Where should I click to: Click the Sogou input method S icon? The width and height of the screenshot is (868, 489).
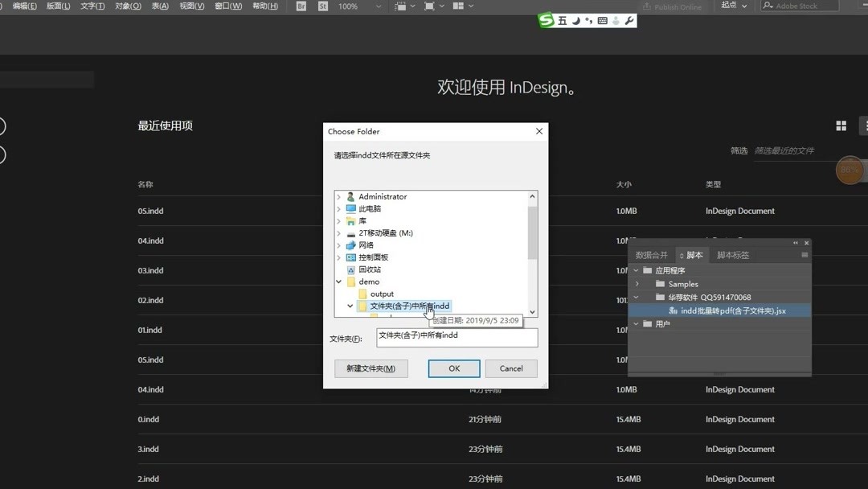(x=546, y=20)
